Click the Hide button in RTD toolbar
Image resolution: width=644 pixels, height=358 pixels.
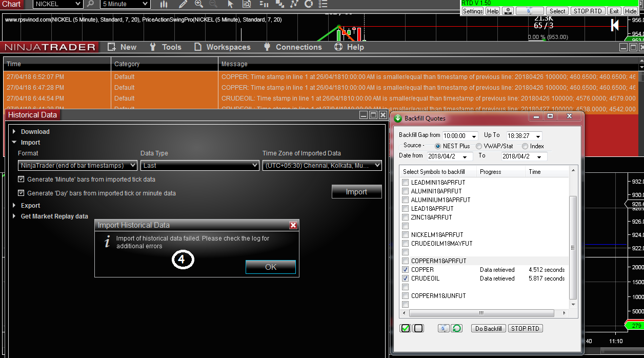pos(631,11)
